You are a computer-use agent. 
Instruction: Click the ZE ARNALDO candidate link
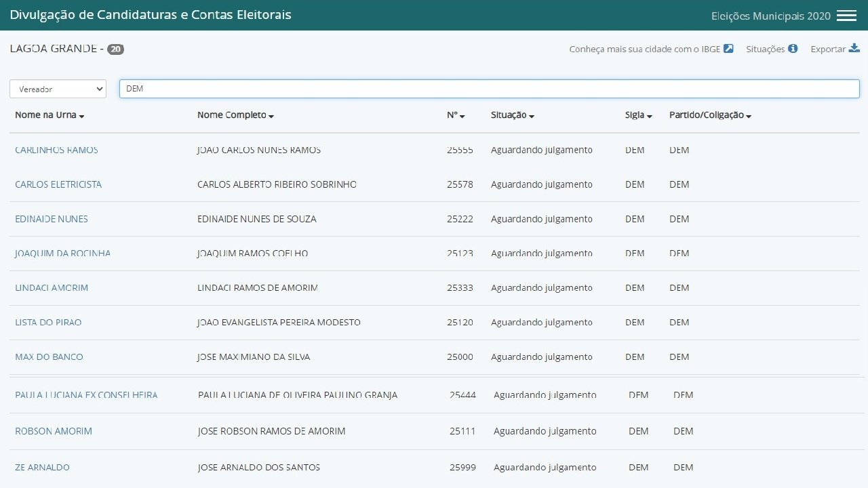click(42, 467)
